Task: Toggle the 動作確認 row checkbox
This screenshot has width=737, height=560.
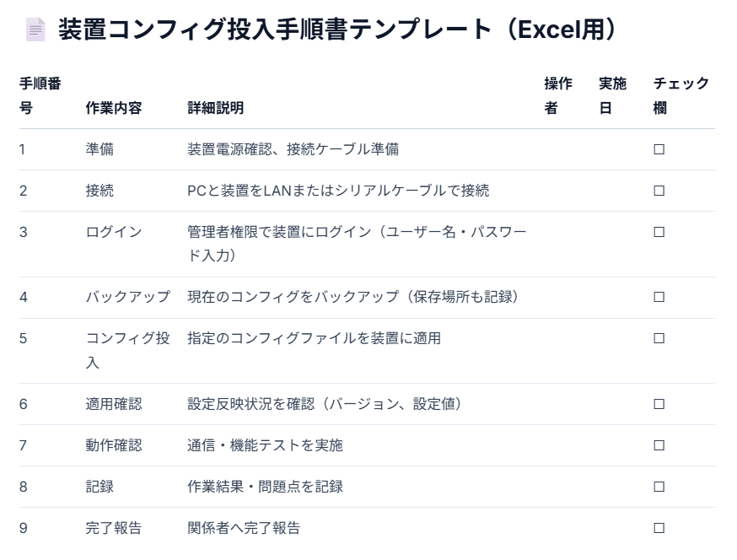Action: 659,445
